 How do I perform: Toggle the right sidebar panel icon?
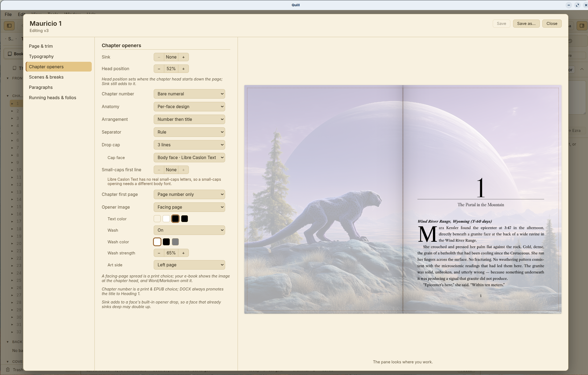coord(582,26)
